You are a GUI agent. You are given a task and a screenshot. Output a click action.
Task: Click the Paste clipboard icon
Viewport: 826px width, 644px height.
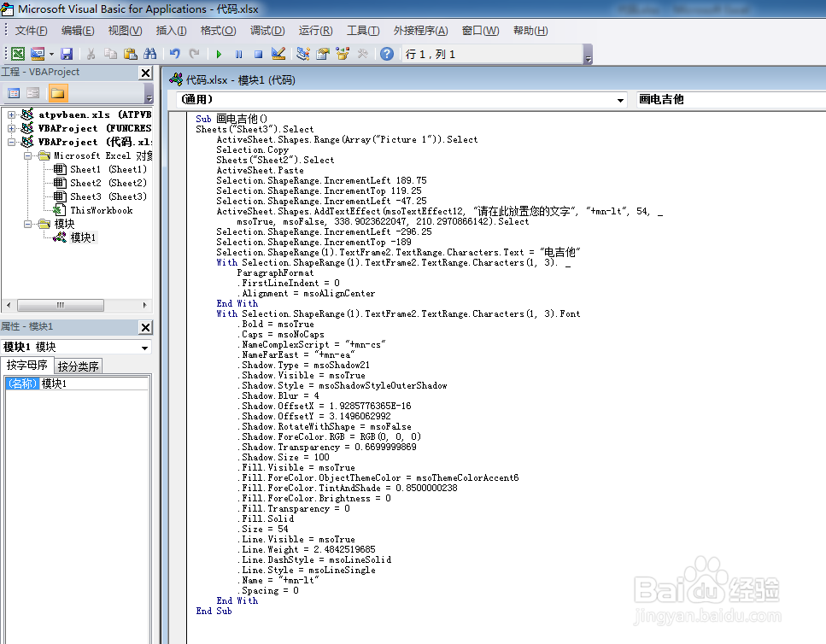[x=130, y=54]
